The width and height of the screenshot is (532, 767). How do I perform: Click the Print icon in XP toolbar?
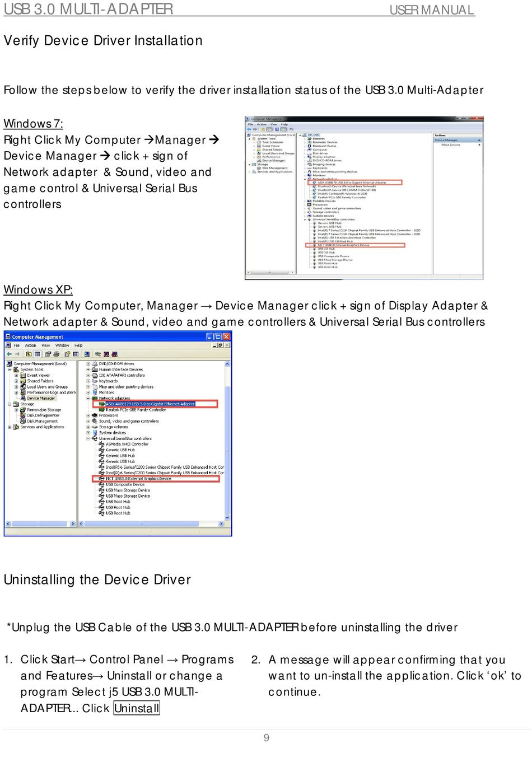pyautogui.click(x=57, y=354)
